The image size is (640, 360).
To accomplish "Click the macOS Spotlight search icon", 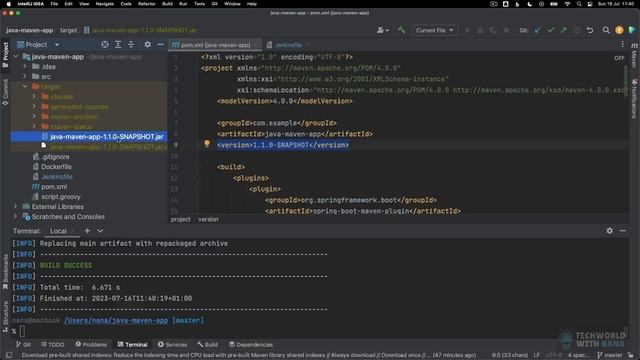I will pos(579,4).
